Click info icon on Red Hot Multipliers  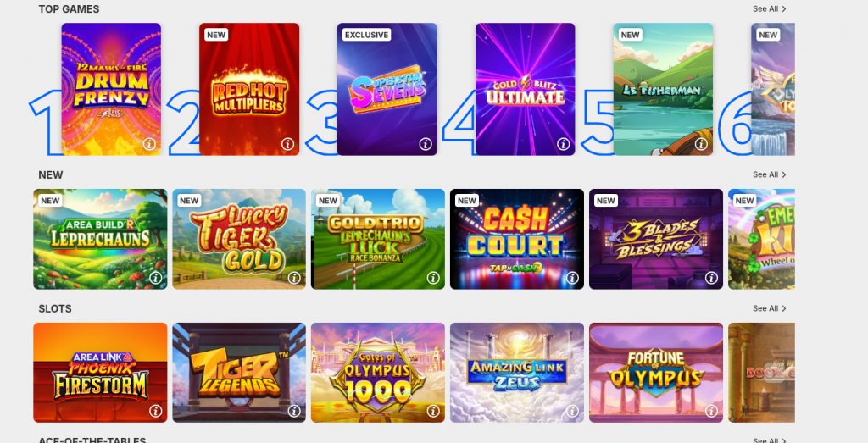(x=287, y=144)
